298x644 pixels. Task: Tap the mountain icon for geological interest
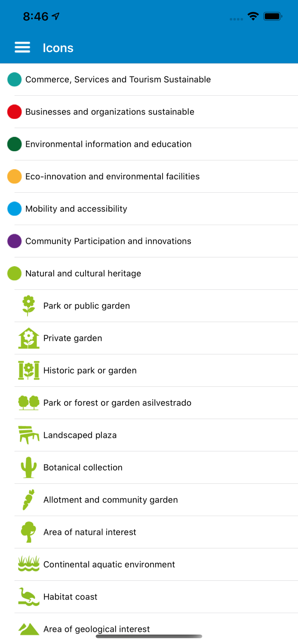click(x=28, y=629)
